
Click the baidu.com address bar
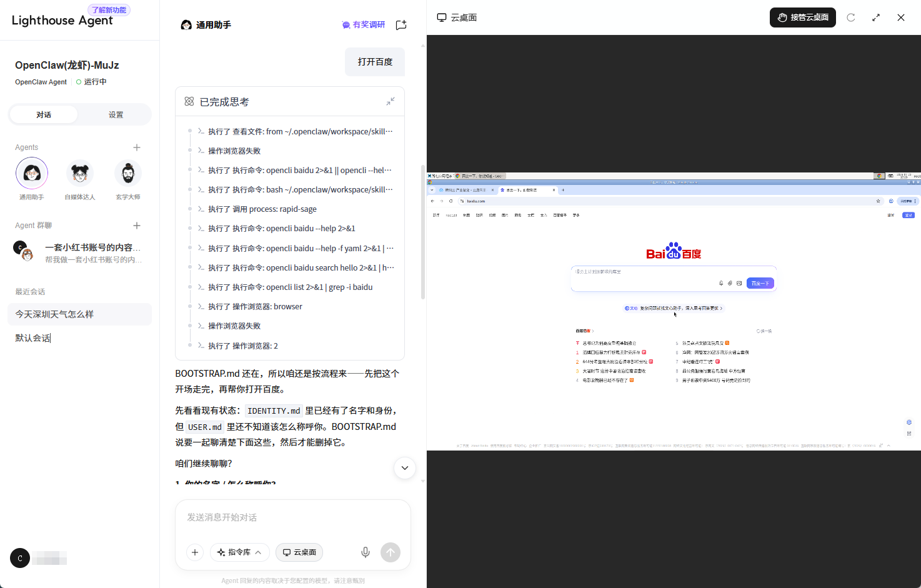pyautogui.click(x=665, y=201)
